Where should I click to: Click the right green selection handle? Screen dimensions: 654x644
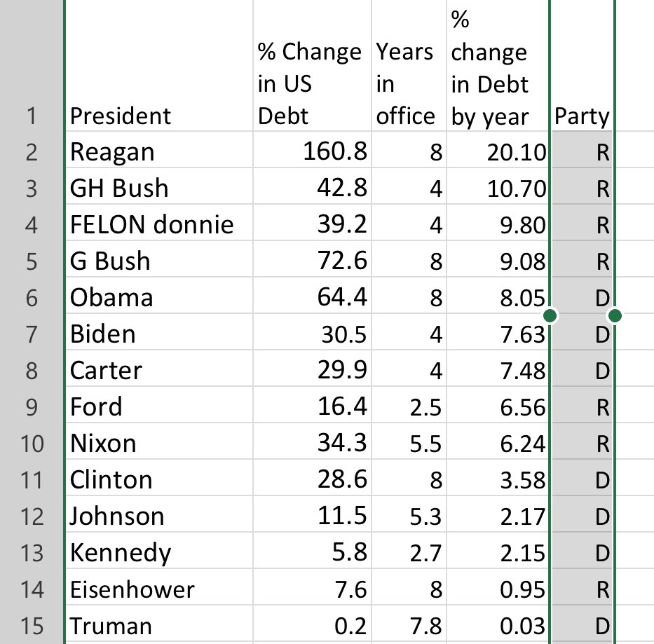pyautogui.click(x=615, y=316)
